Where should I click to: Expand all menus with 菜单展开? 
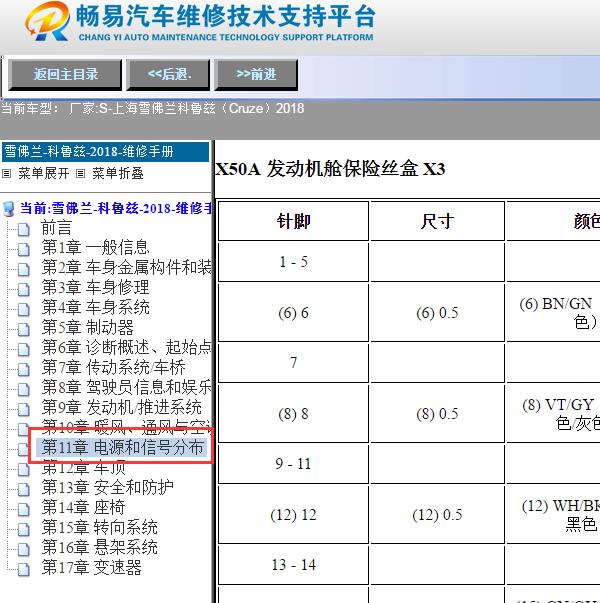[43, 173]
